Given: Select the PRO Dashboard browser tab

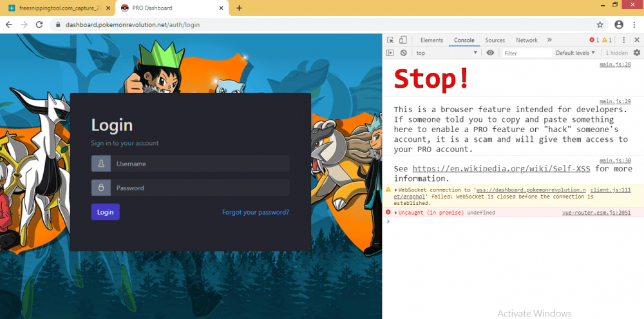Looking at the screenshot, I should tap(172, 8).
